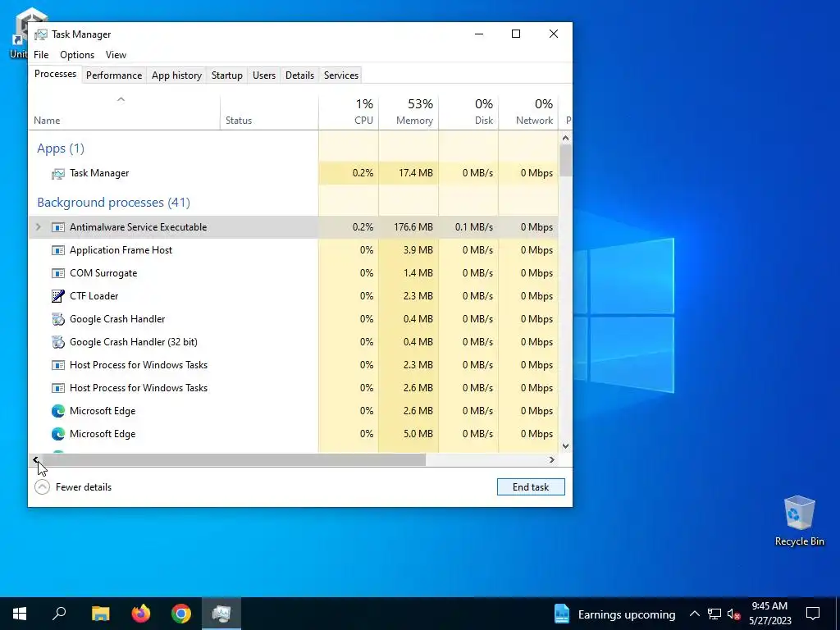
Task: Click the Name column sort arrow
Action: (x=121, y=99)
